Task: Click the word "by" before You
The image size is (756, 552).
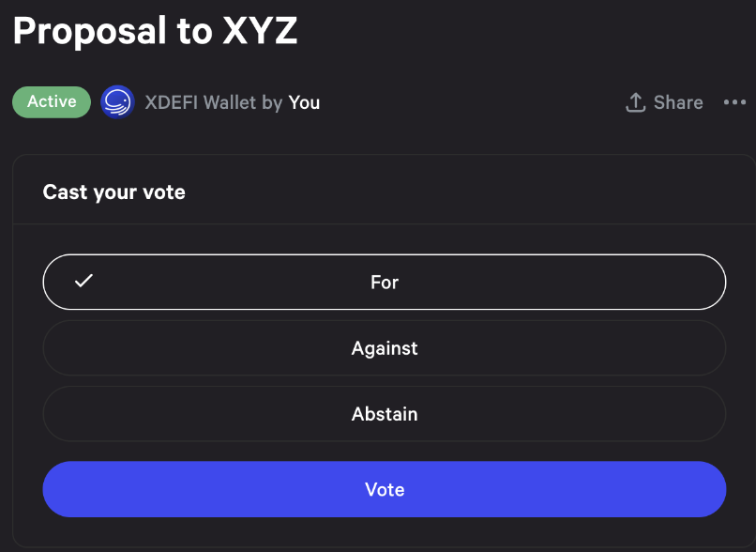Action: coord(272,102)
